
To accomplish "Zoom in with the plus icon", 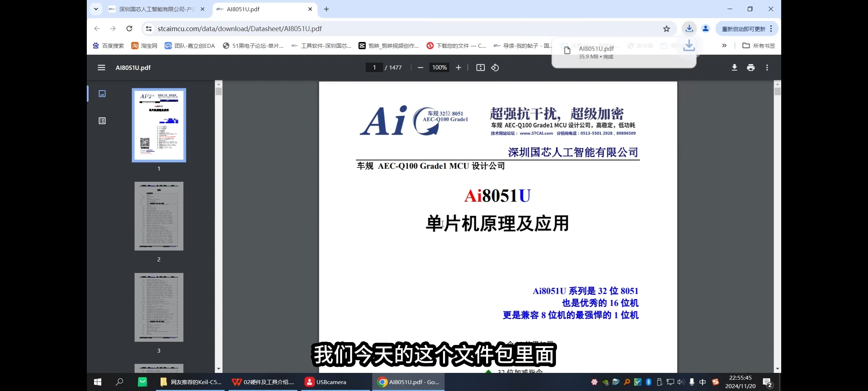I will [x=458, y=68].
